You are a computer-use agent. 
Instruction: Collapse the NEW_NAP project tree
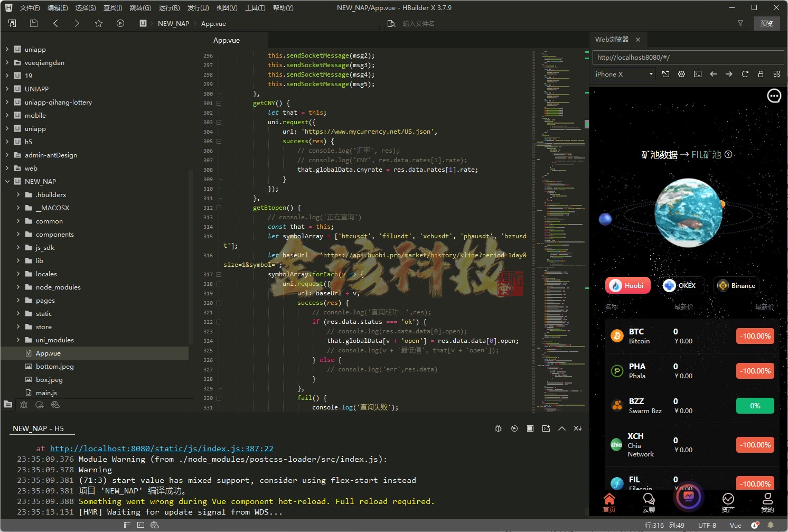tap(7, 182)
